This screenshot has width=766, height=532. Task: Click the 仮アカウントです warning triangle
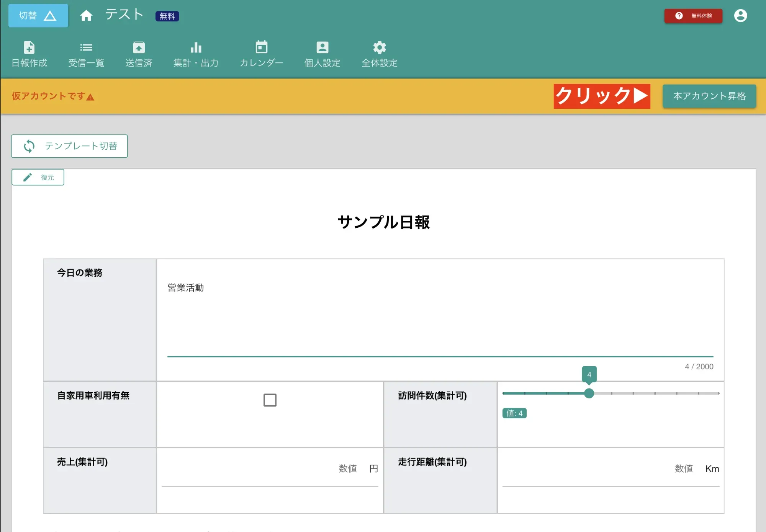point(90,96)
